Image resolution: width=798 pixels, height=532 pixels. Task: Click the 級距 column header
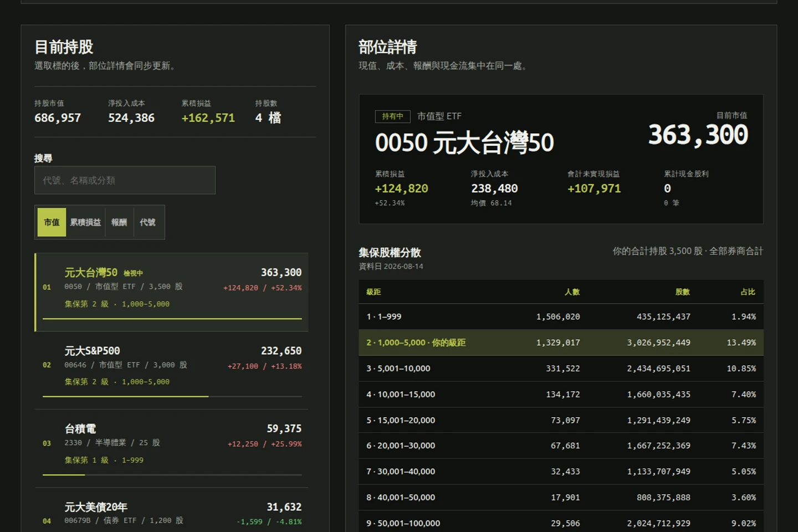point(374,292)
